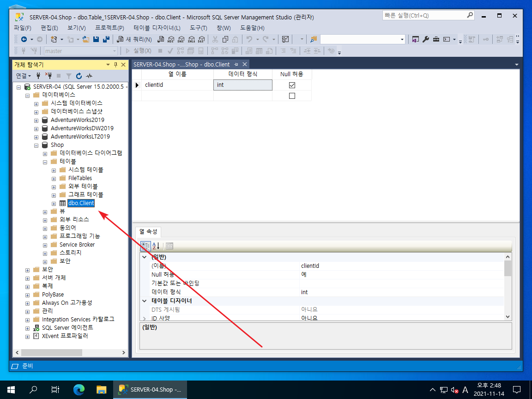Click the toolbox briefcase icon
The height and width of the screenshot is (399, 532).
click(436, 39)
